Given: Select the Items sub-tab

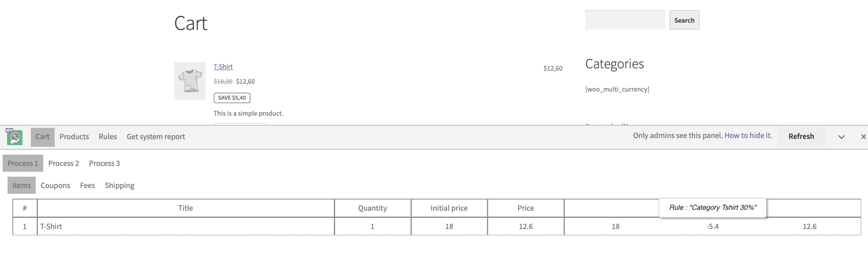Looking at the screenshot, I should 21,185.
